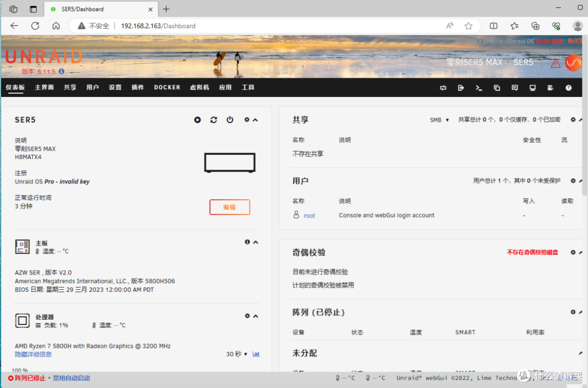Collapse the processor (处理器) section
This screenshot has width=588, height=388.
click(x=256, y=316)
